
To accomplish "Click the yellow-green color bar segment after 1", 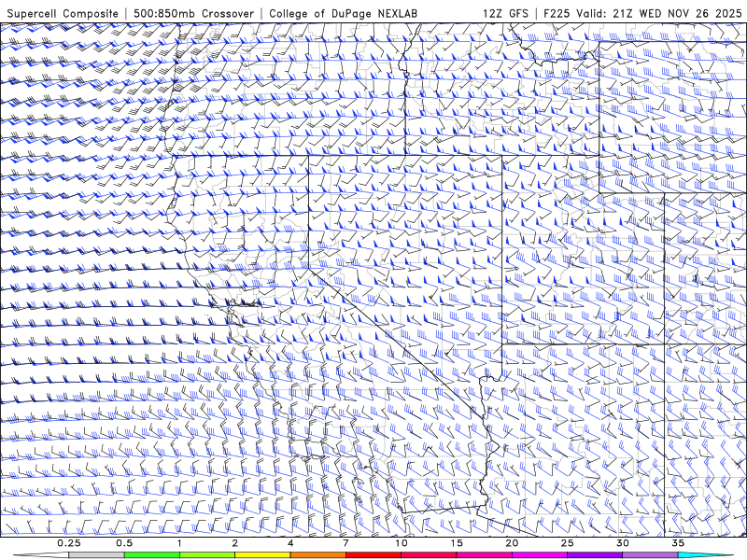I will coord(207,555).
